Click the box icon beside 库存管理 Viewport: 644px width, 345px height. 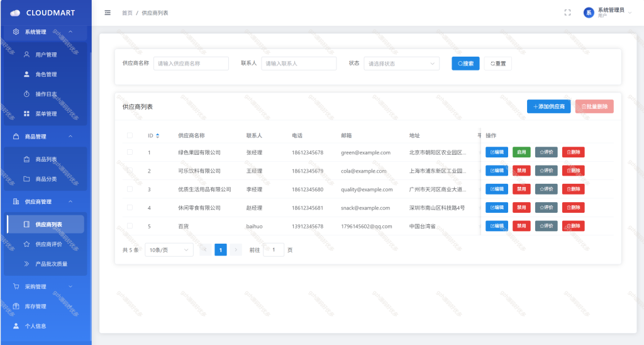[16, 306]
